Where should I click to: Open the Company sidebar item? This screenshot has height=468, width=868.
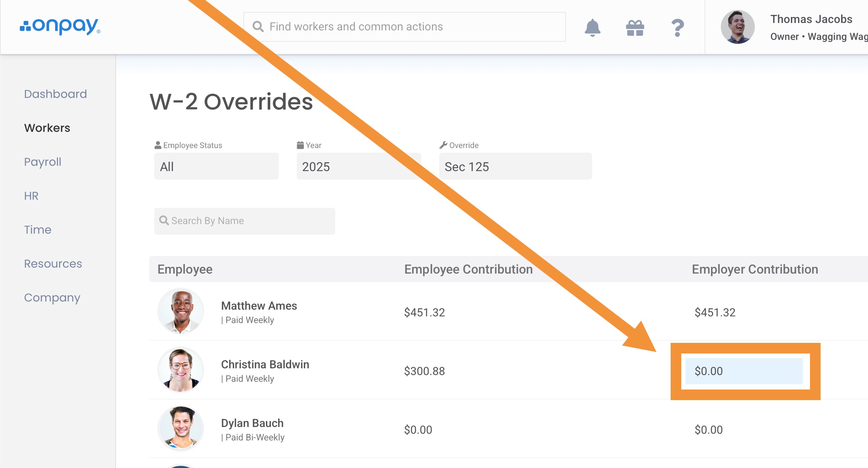(x=52, y=298)
